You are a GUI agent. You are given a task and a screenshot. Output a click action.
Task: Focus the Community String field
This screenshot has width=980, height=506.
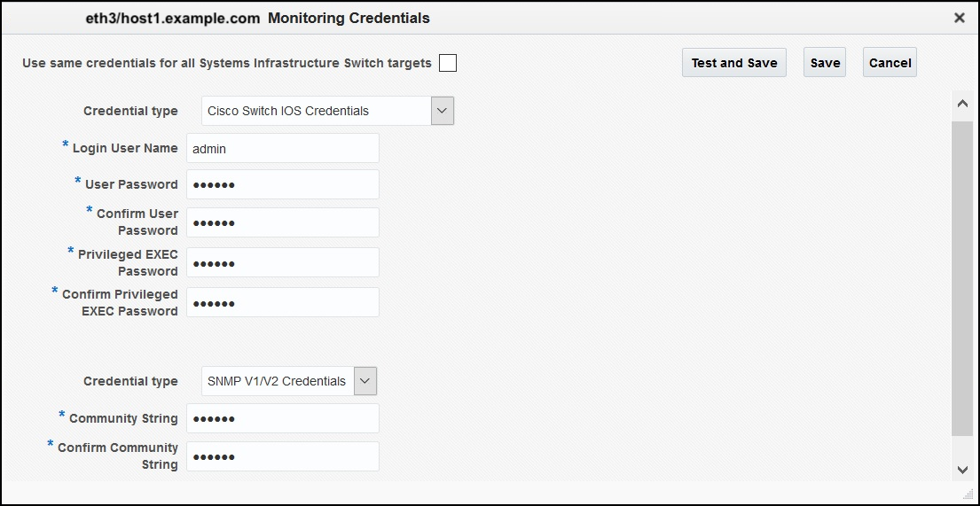283,418
